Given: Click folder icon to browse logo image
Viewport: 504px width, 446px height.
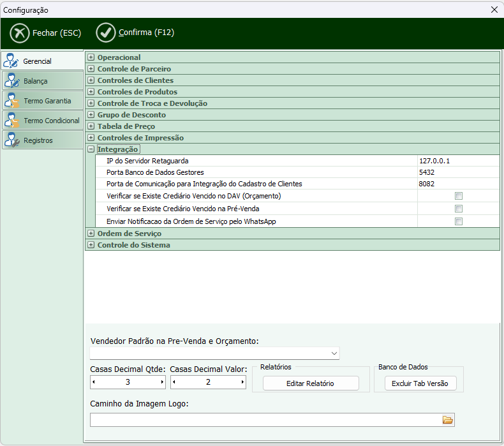Looking at the screenshot, I should pos(447,419).
